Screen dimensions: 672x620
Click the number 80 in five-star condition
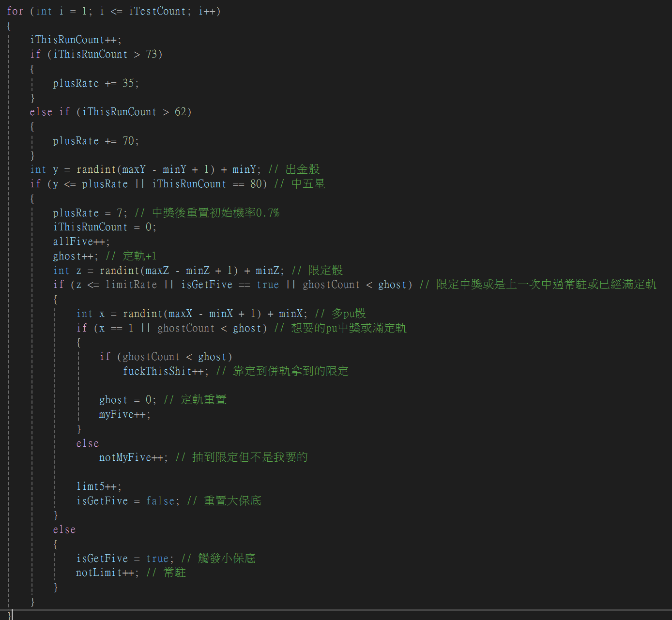256,184
